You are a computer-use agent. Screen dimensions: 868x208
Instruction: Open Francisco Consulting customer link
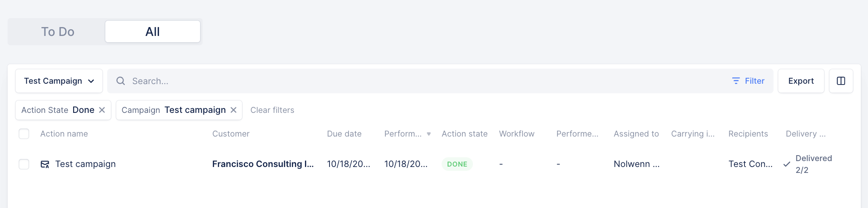click(263, 164)
